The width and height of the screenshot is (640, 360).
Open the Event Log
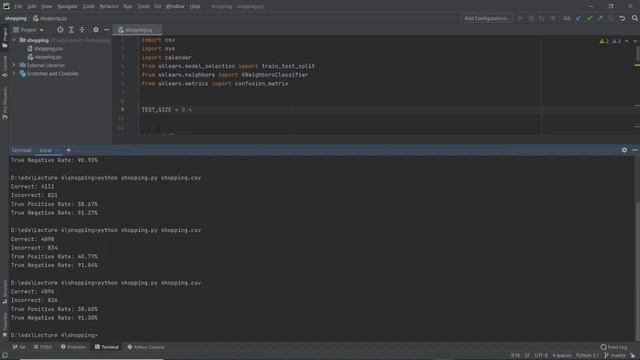(x=614, y=347)
